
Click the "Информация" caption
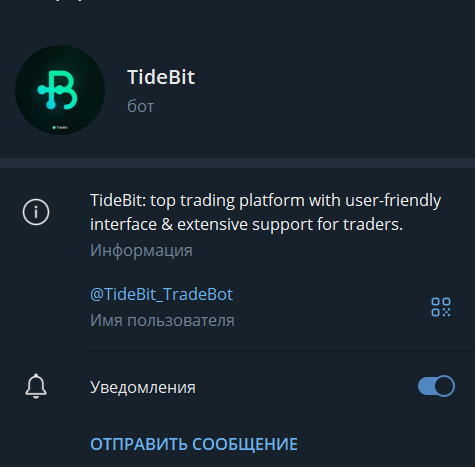[141, 250]
